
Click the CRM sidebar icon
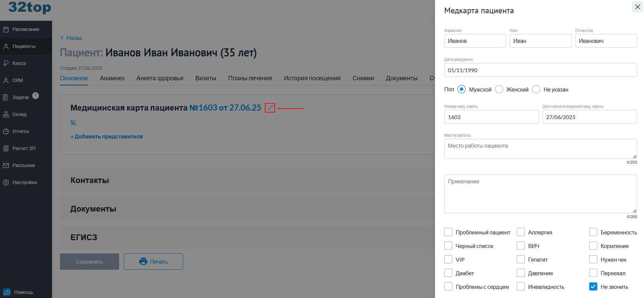tap(6, 80)
